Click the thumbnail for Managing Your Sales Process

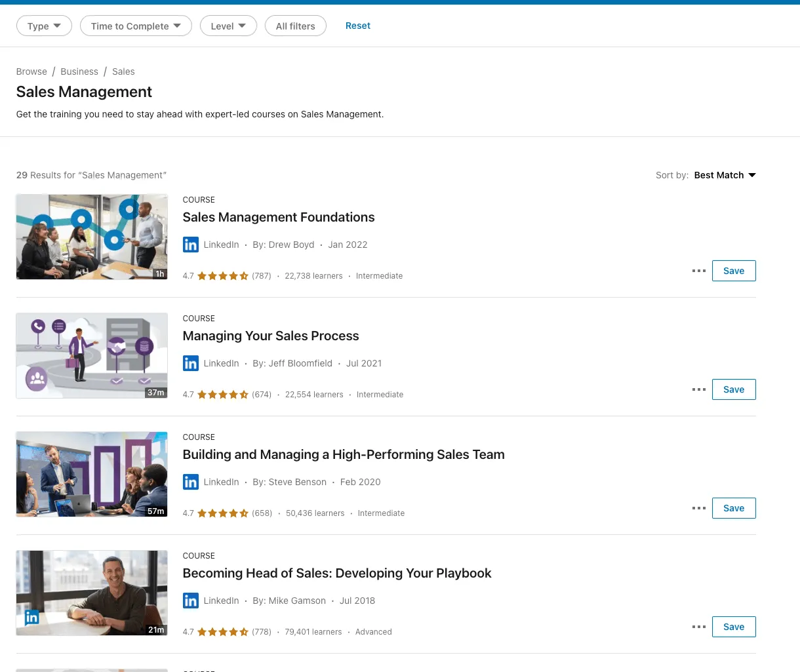(91, 355)
